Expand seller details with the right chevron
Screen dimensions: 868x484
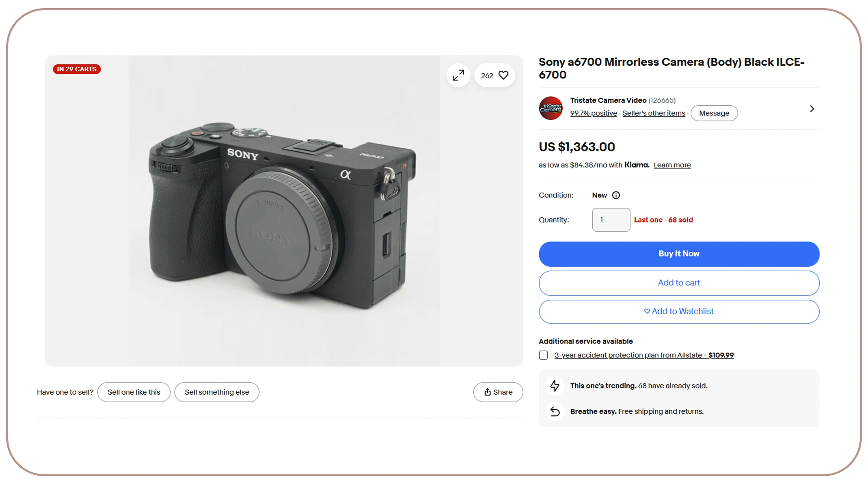[x=812, y=109]
